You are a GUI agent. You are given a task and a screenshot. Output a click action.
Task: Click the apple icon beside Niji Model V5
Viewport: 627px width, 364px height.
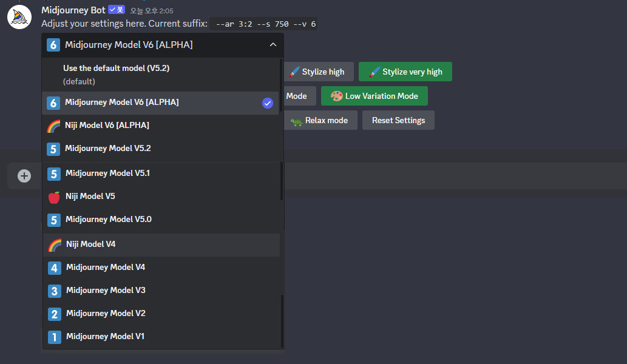click(53, 197)
